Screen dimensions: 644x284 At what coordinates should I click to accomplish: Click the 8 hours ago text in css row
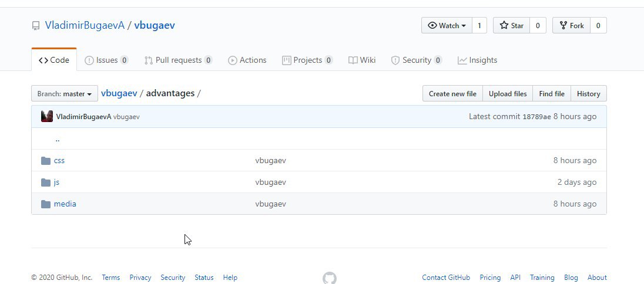coord(575,160)
